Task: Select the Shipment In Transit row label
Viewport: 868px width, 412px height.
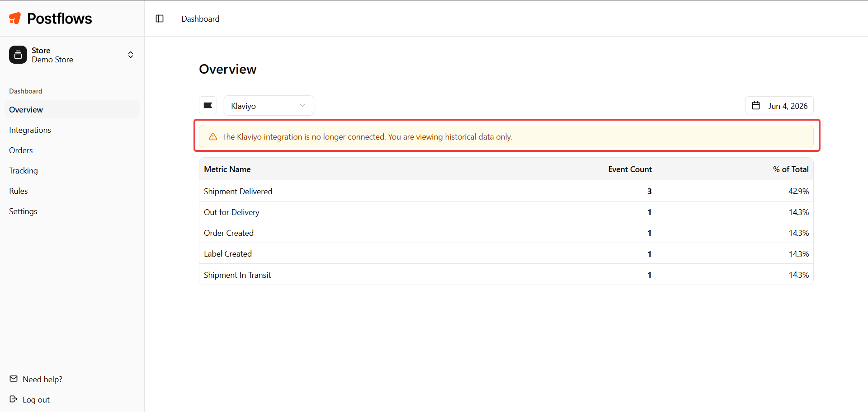Action: [237, 275]
